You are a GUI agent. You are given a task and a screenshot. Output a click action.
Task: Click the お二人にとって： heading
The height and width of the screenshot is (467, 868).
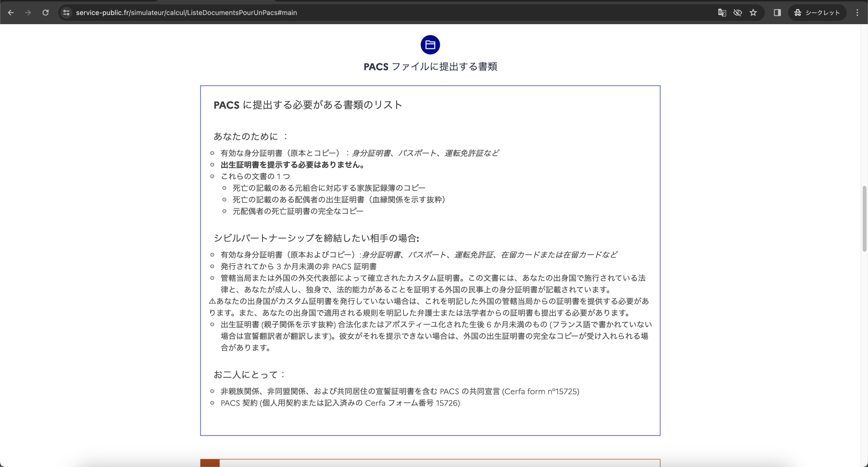250,375
